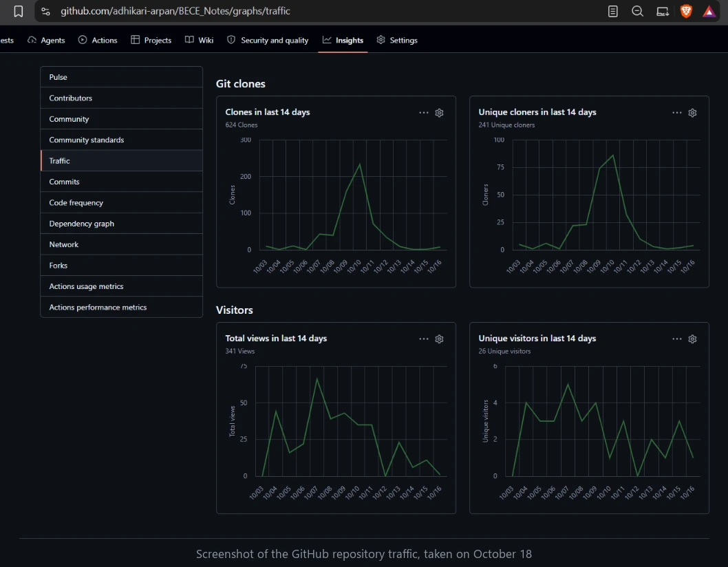
Task: Open the Projects tab
Action: point(151,41)
